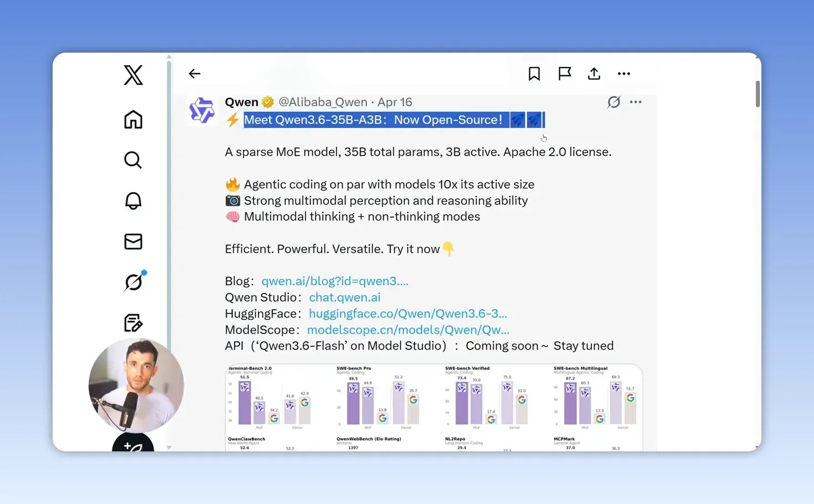This screenshot has width=814, height=504.
Task: Go back with the left arrow
Action: point(194,74)
